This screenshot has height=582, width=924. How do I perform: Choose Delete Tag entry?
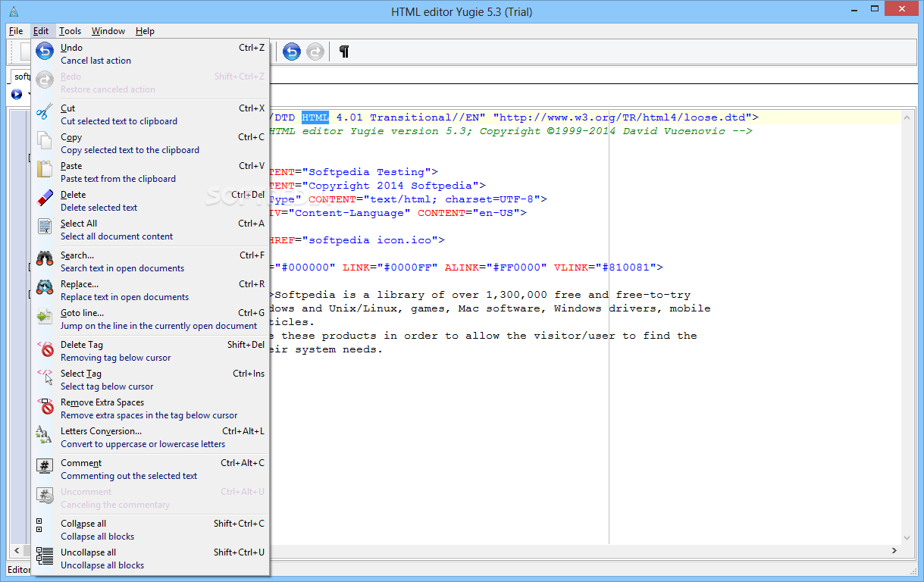[x=151, y=351]
